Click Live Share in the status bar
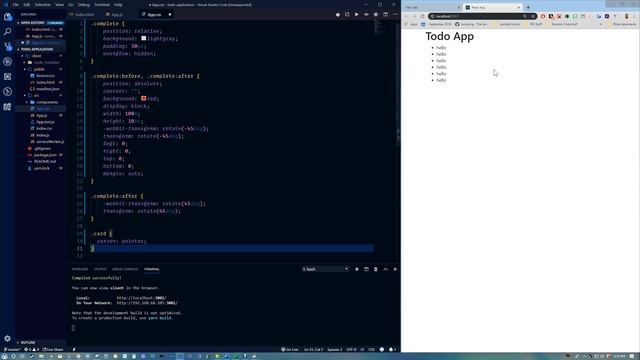This screenshot has width=640, height=360. pos(53,349)
